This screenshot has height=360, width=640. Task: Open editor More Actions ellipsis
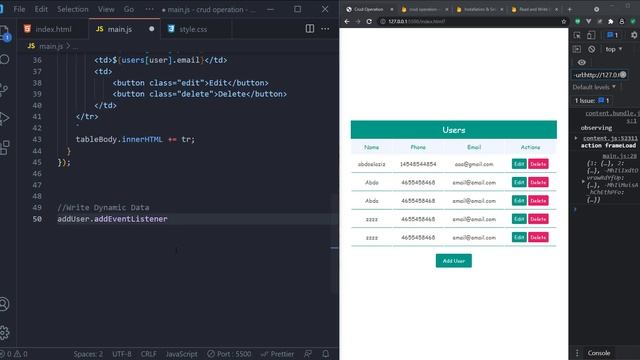point(325,29)
